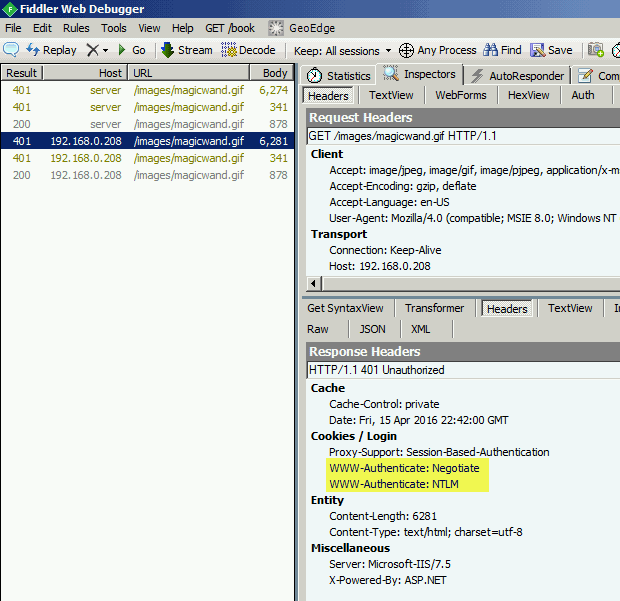
Task: Replay the selected session
Action: (x=52, y=50)
